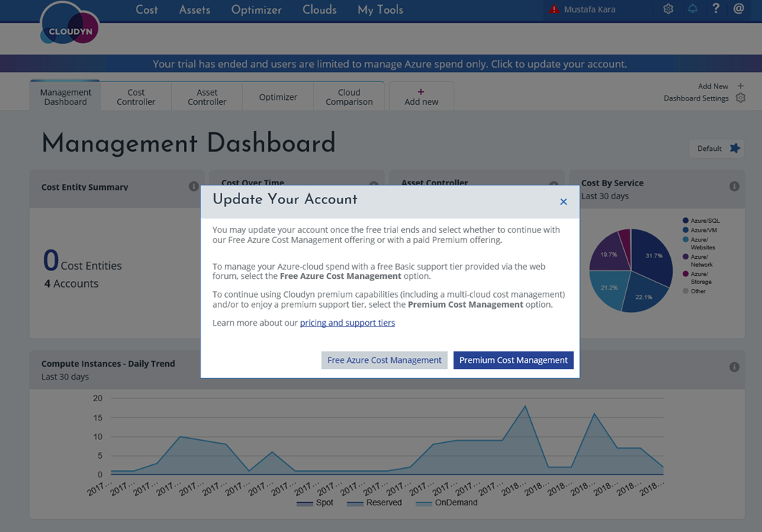Toggle Spot series in chart legend

[x=315, y=503]
